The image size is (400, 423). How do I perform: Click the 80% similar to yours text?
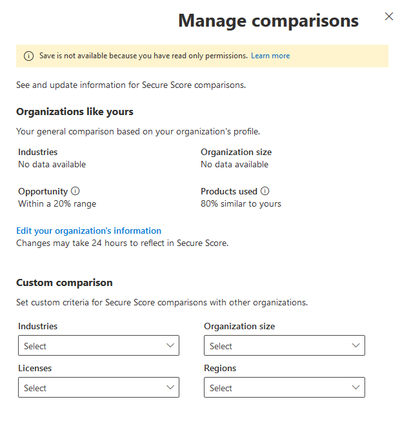click(241, 204)
